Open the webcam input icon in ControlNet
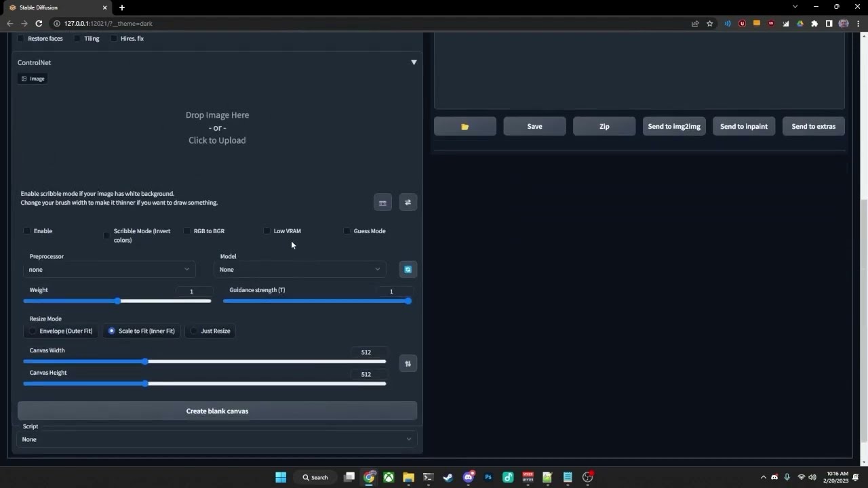The width and height of the screenshot is (868, 488). coord(382,202)
